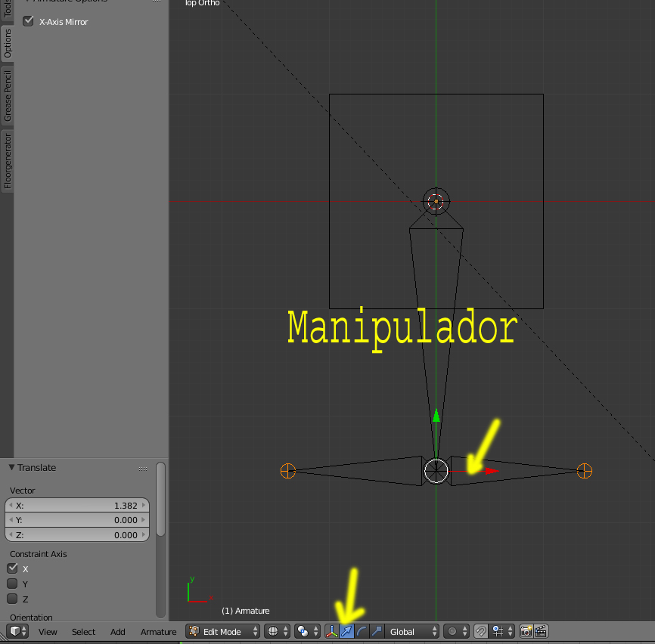Click the green Y-axis manipulator arrow
655x644 pixels.
[x=436, y=415]
